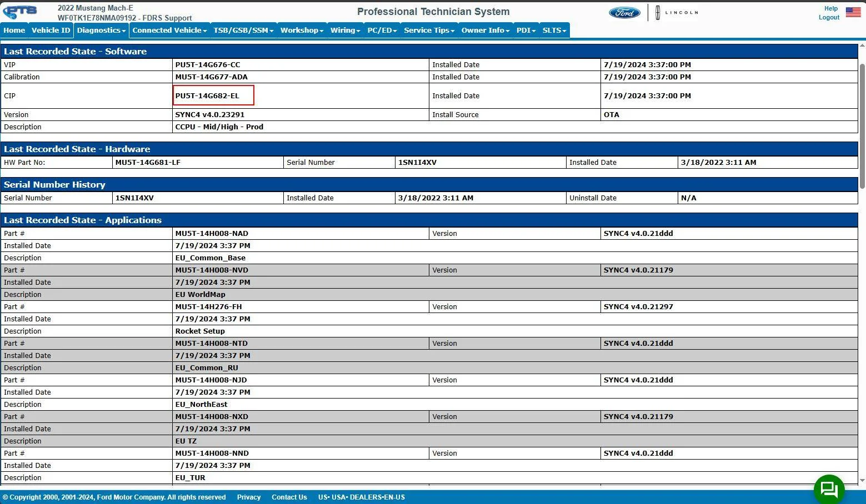Click the EU_Common_RU description
This screenshot has width=866, height=504.
click(207, 367)
